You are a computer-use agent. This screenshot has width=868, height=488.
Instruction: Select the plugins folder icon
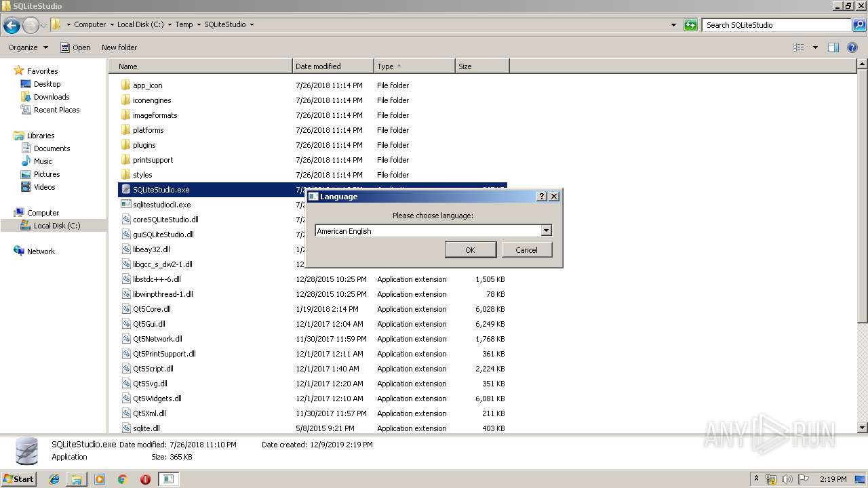tap(125, 145)
